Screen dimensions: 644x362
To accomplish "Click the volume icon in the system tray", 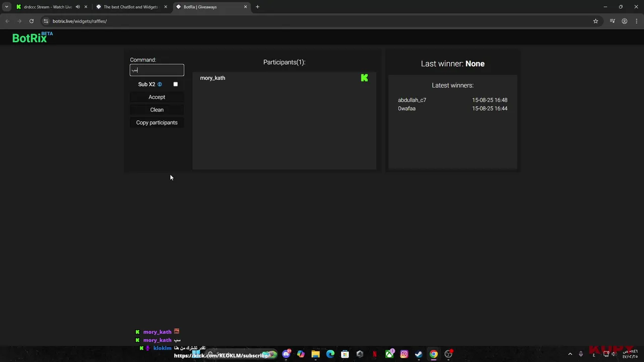I will click(613, 354).
